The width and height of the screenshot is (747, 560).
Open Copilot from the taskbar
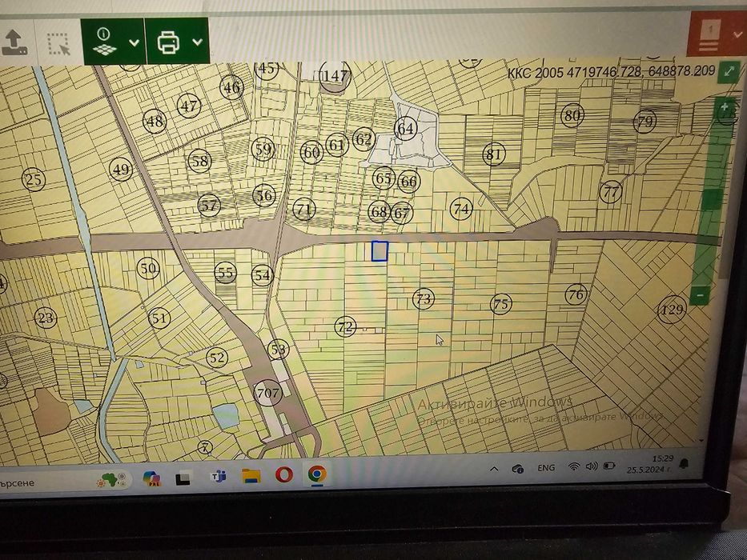152,478
